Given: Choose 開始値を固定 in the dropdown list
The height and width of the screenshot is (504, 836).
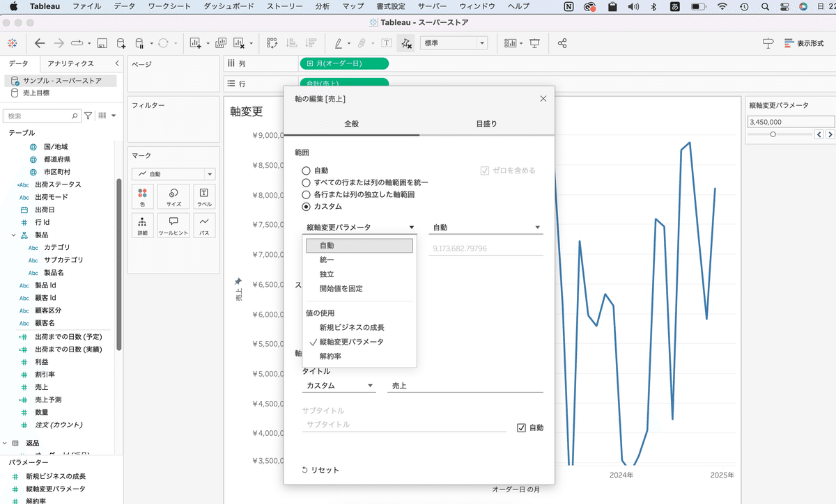Looking at the screenshot, I should click(x=341, y=288).
